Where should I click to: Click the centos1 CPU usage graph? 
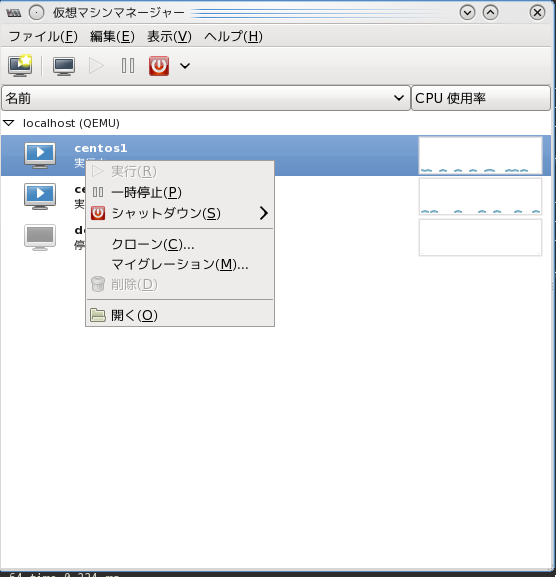tap(481, 155)
